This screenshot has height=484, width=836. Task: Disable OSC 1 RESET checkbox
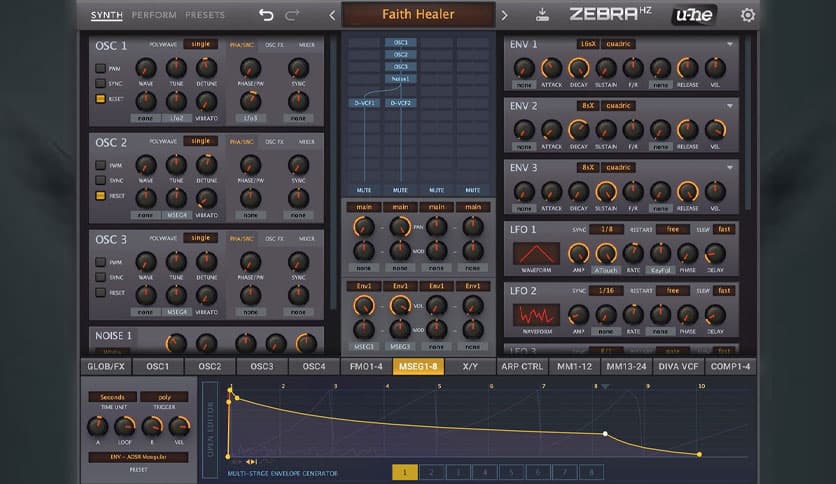(x=100, y=99)
